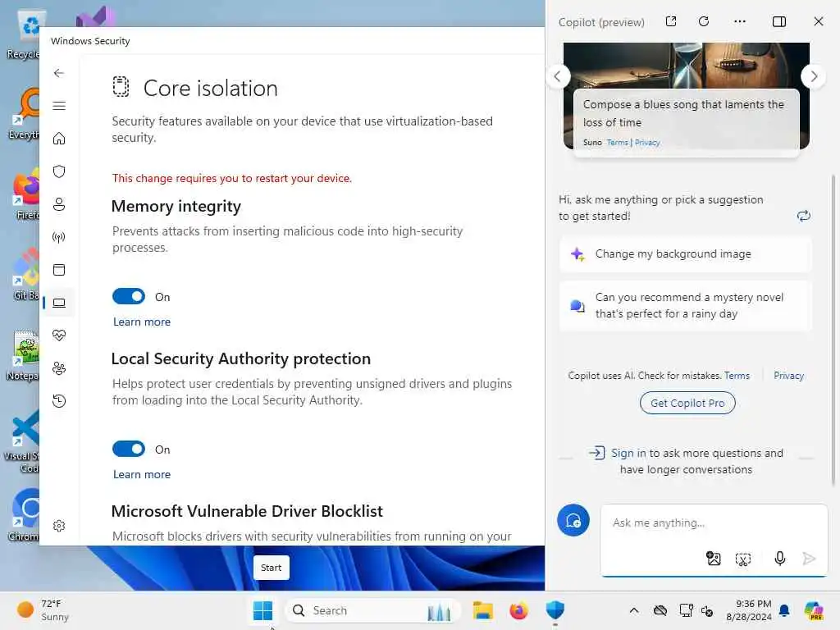Toggle Copilot side-by-side pane layout icon
The height and width of the screenshot is (630, 840).
[779, 21]
